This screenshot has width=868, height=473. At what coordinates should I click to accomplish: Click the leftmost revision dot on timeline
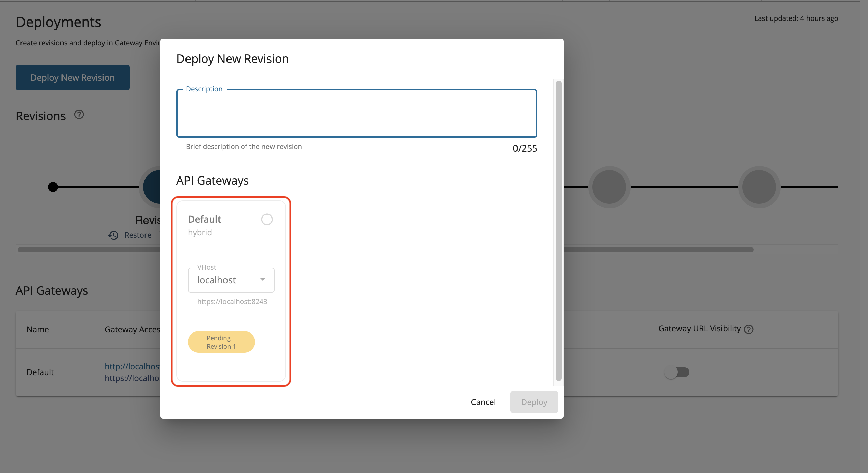tap(53, 187)
